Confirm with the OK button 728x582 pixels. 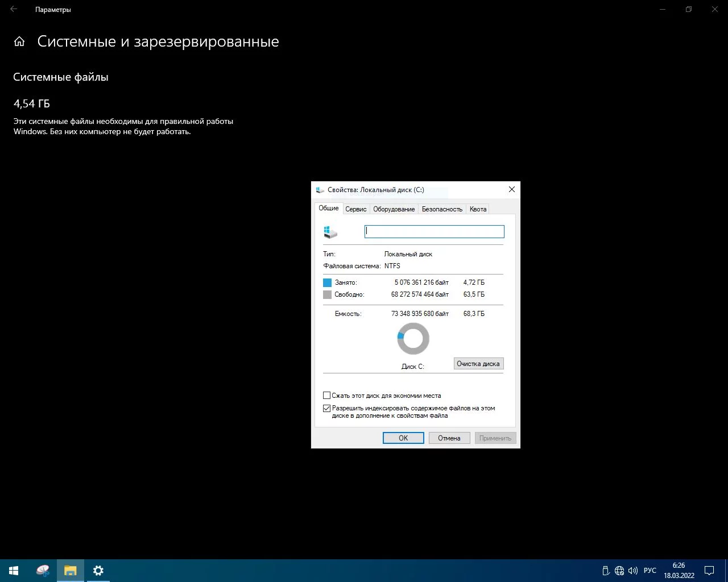tap(403, 438)
